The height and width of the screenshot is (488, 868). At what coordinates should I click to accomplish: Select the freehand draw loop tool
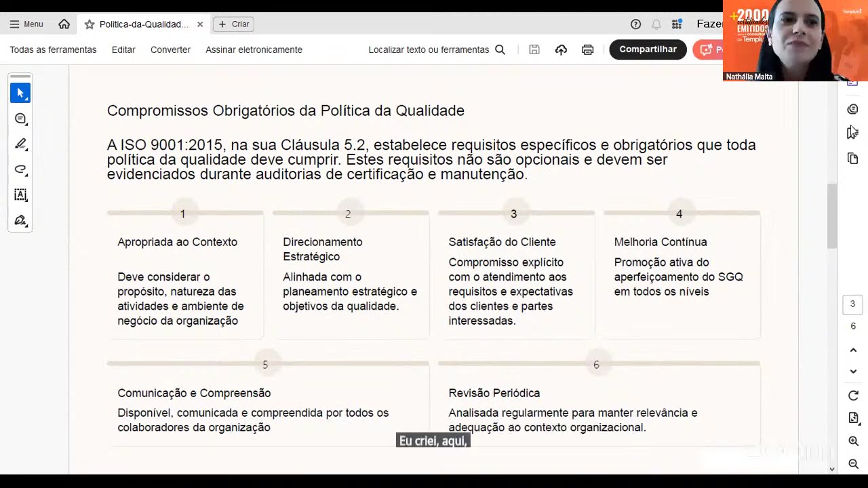(x=20, y=169)
